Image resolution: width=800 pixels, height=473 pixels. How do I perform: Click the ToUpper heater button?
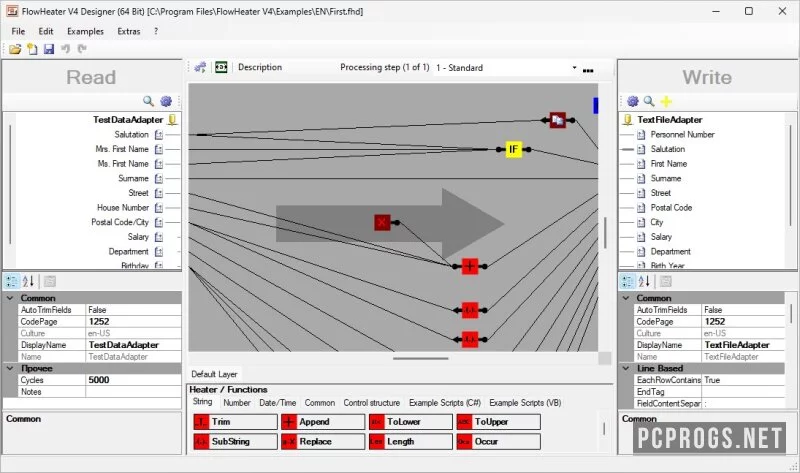[498, 422]
